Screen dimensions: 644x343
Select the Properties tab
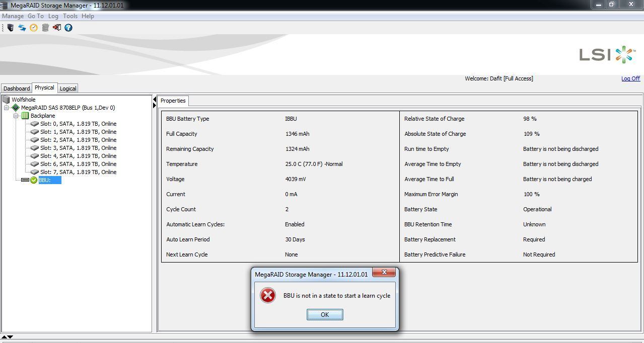click(x=173, y=101)
